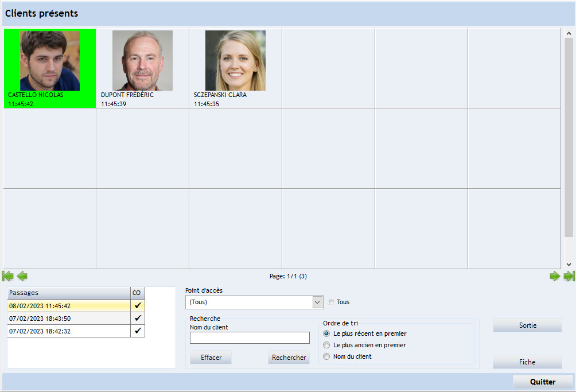The width and height of the screenshot is (576, 392).
Task: Select 'Le plus récent en premier' sort option
Action: point(327,333)
